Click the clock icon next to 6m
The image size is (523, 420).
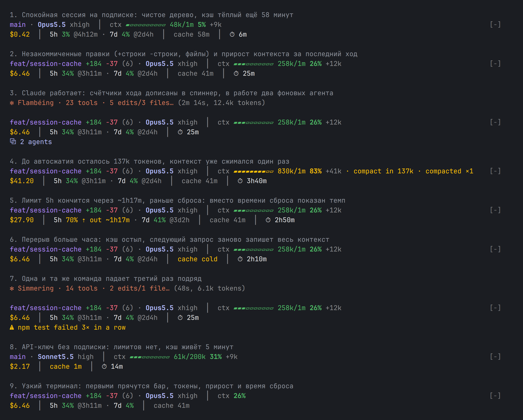click(x=232, y=34)
